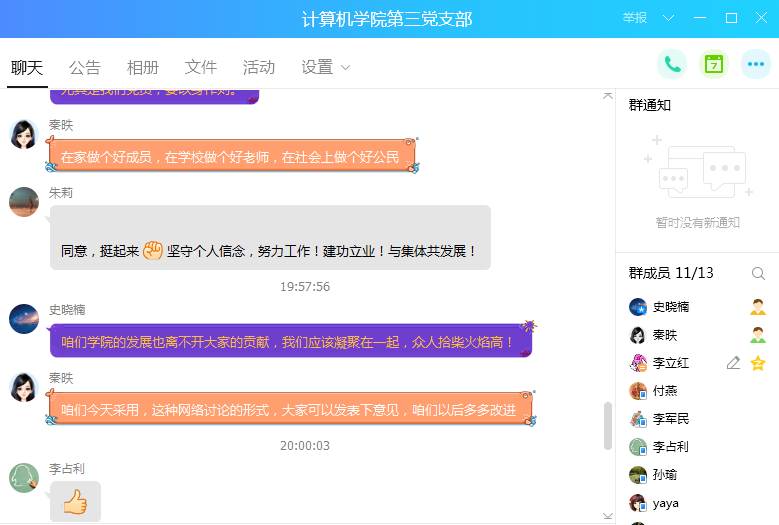Click the admin badge icon next to 秦昳
This screenshot has width=779, height=525.
click(758, 335)
